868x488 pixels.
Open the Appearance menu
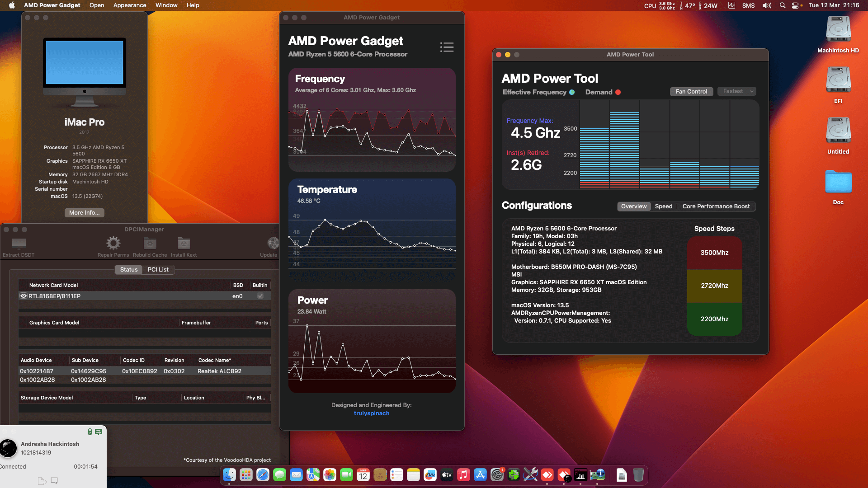pos(130,5)
